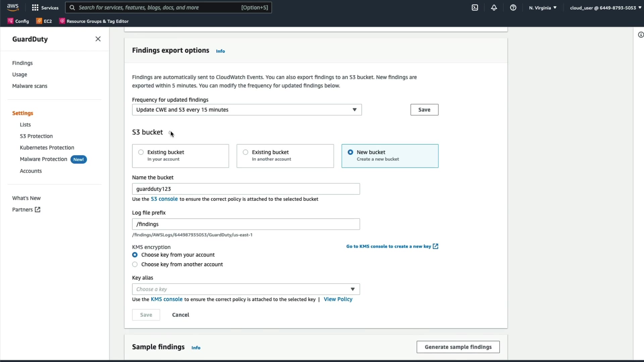Open the info panel icon on right edge
Viewport: 644px width, 362px height.
tap(640, 35)
